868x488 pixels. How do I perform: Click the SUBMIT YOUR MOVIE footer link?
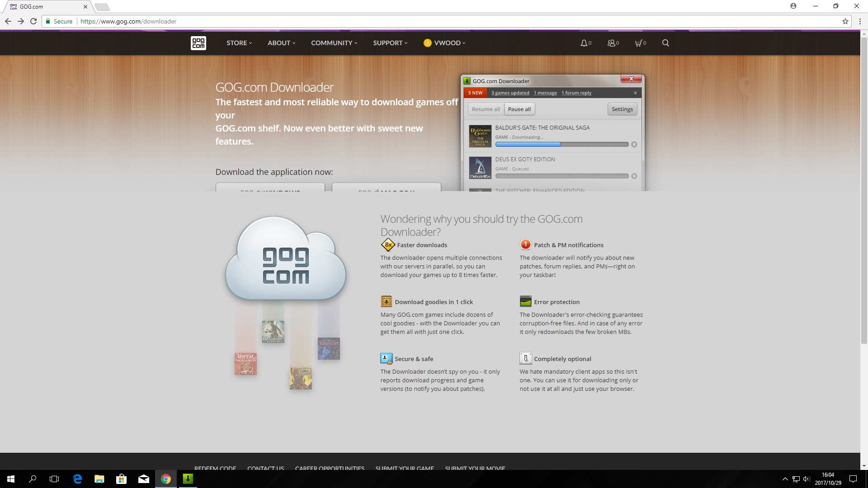click(475, 468)
